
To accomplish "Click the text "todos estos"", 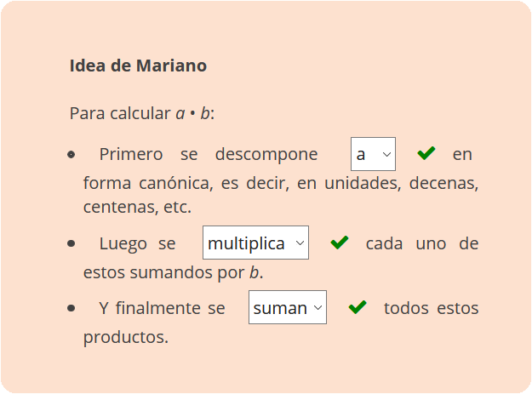I will (432, 308).
